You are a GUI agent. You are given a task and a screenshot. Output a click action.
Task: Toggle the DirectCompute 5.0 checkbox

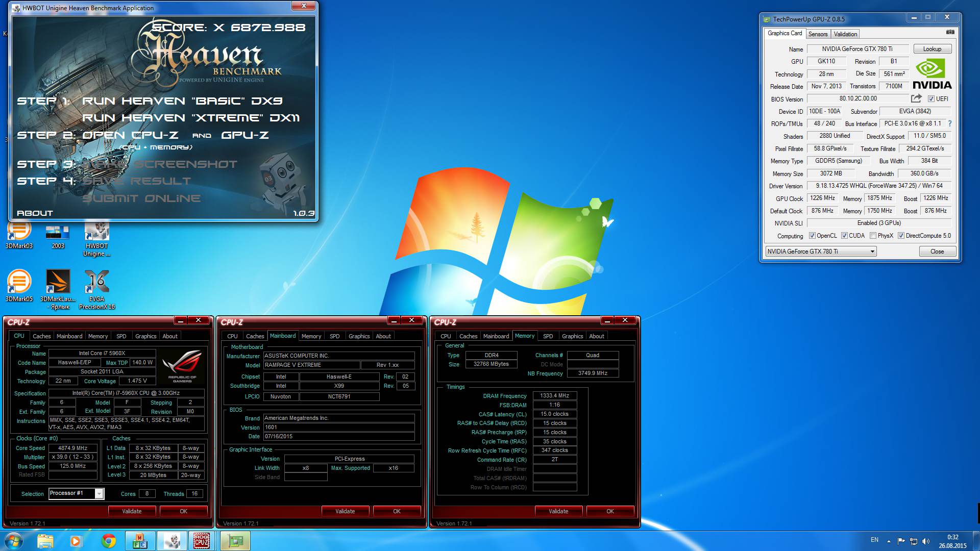901,236
